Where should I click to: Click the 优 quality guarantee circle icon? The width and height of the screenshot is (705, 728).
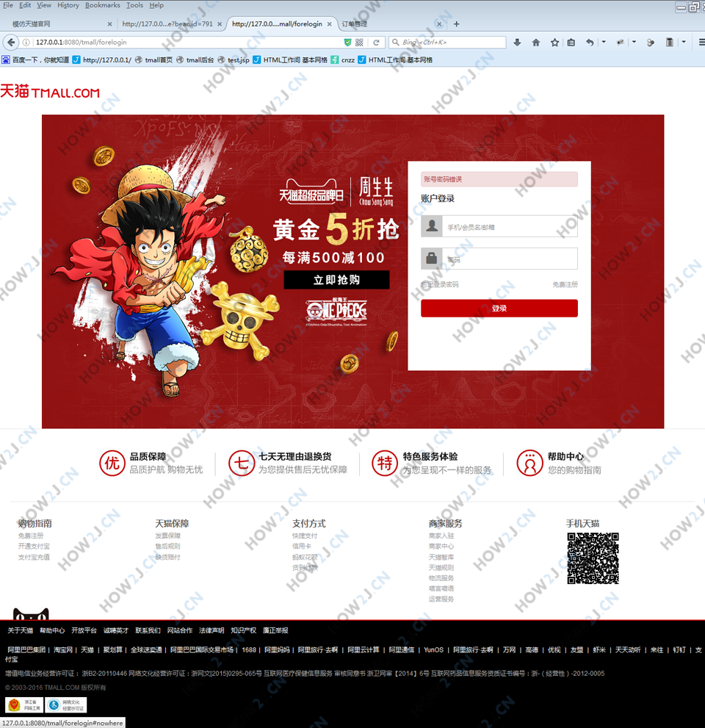click(x=112, y=463)
